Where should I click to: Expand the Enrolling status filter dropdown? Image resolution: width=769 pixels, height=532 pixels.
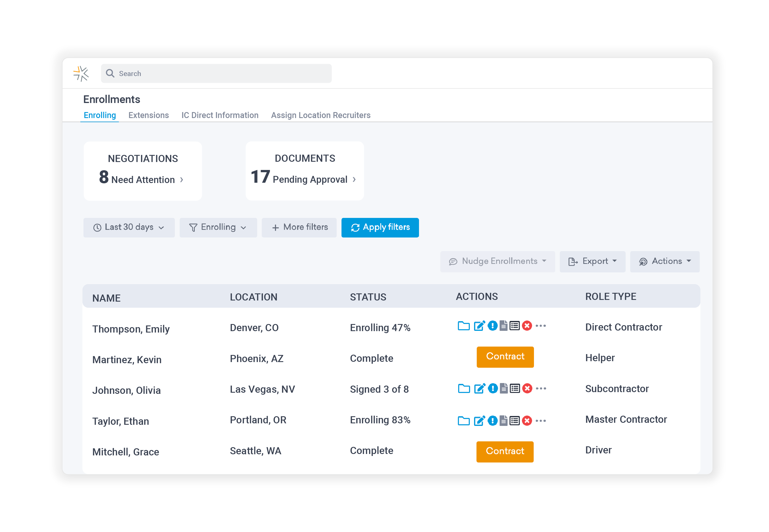tap(218, 227)
